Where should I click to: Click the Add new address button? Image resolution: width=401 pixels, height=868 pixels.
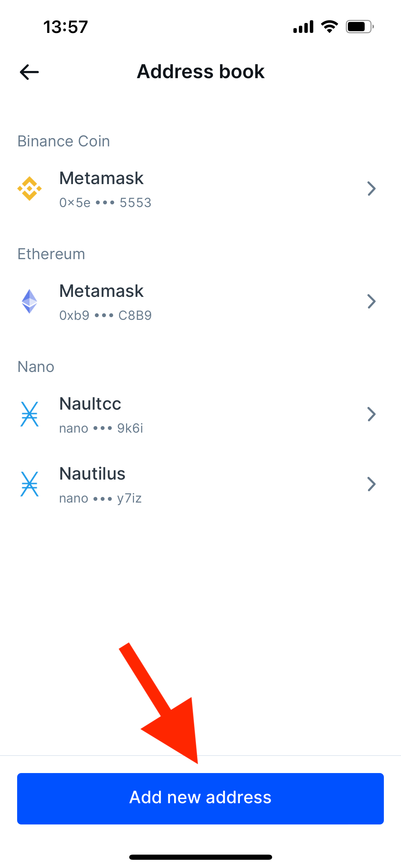200,798
